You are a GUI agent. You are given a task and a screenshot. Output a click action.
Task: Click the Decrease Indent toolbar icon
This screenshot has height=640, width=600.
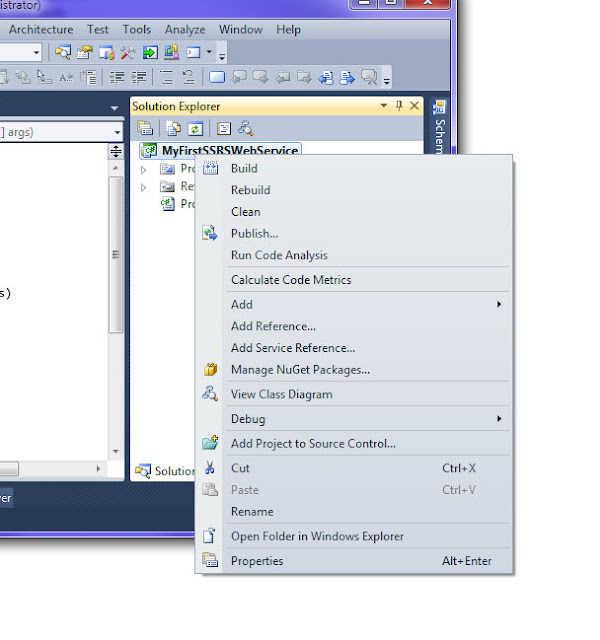[117, 77]
